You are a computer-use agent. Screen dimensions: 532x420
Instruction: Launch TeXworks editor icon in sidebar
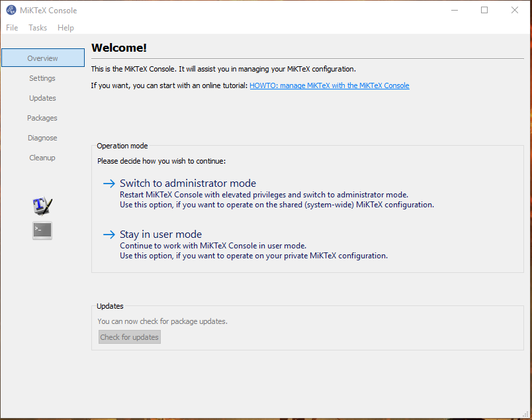(x=42, y=206)
